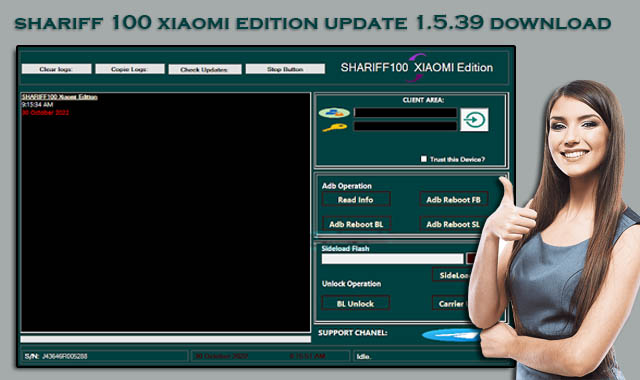Select the "SHARIFF100 Xiaomi Edition" log header

pyautogui.click(x=60, y=97)
